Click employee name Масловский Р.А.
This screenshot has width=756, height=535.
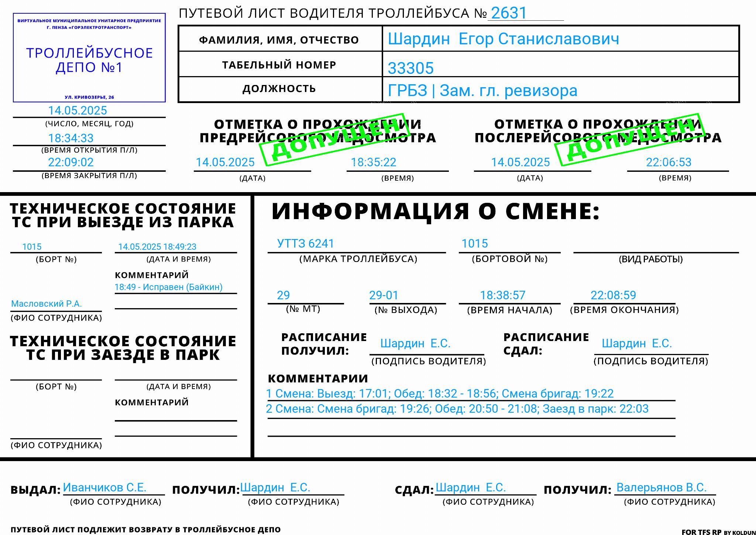[x=47, y=304]
